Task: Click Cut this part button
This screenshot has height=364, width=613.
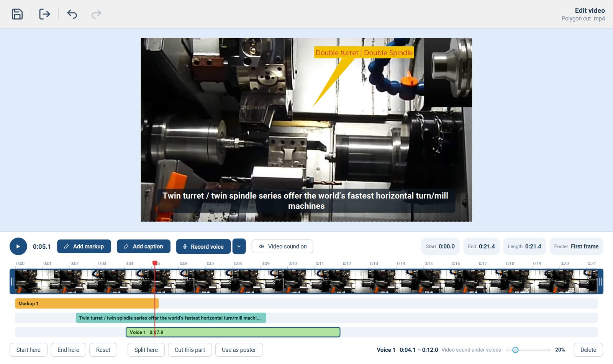Action: [x=190, y=350]
